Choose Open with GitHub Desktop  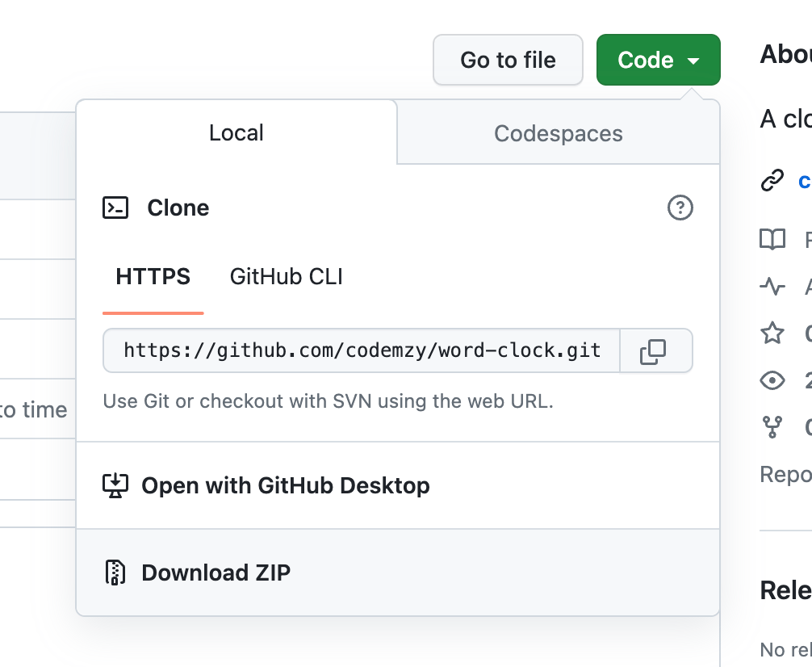pyautogui.click(x=285, y=485)
